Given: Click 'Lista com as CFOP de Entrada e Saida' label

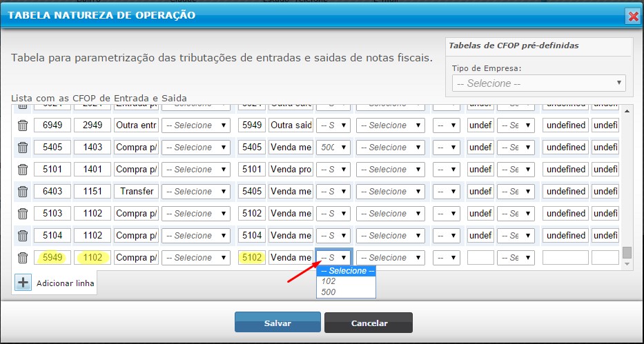Looking at the screenshot, I should pos(99,99).
